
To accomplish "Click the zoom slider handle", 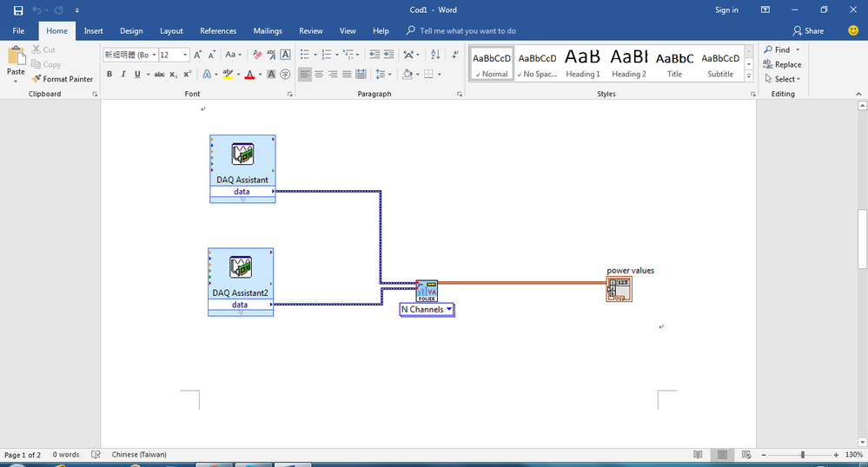I will [803, 455].
